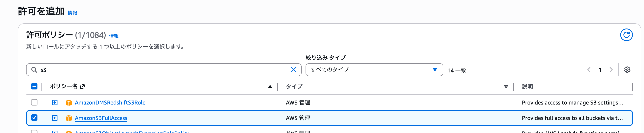Expand AmazonS3FullAccess policy details

coord(54,118)
